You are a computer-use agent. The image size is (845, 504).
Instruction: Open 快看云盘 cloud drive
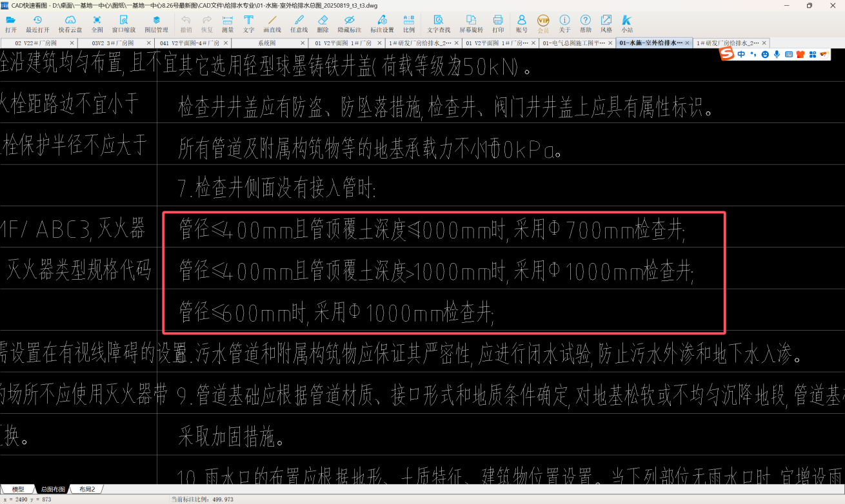coord(70,24)
